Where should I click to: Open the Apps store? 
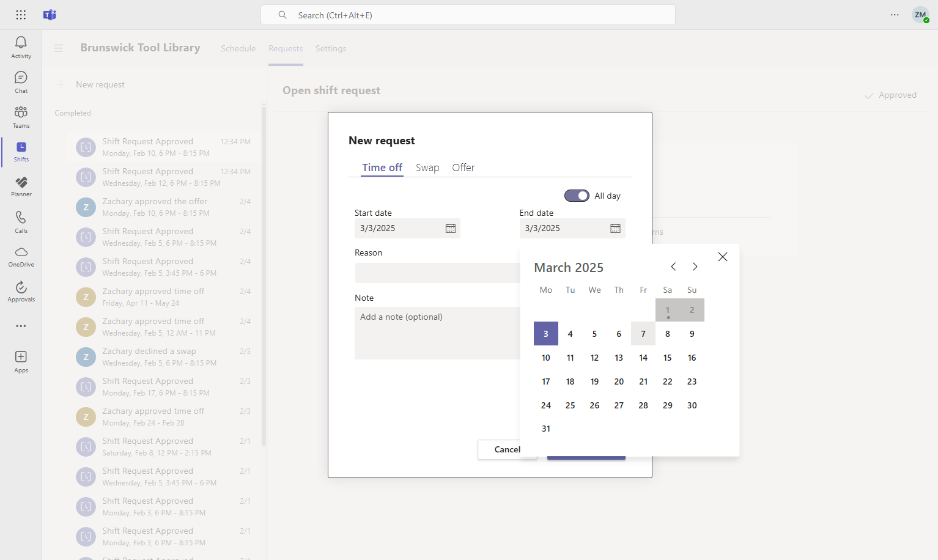tap(21, 361)
